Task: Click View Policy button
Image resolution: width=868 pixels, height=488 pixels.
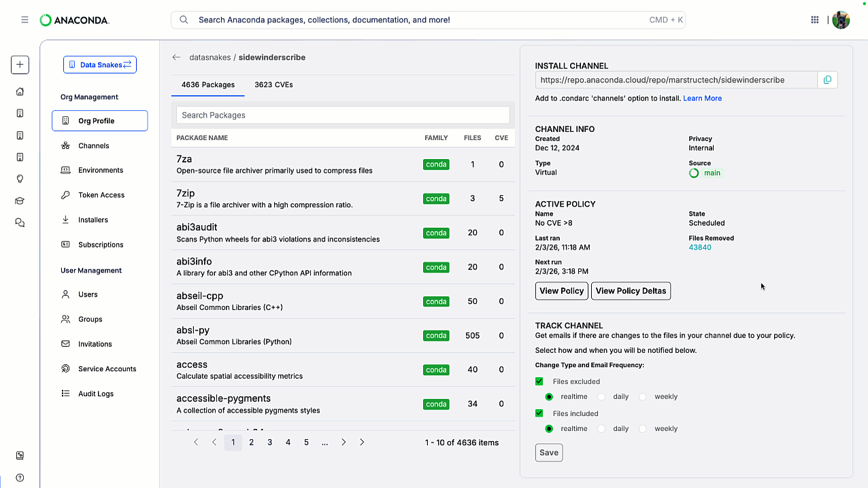Action: click(x=562, y=291)
